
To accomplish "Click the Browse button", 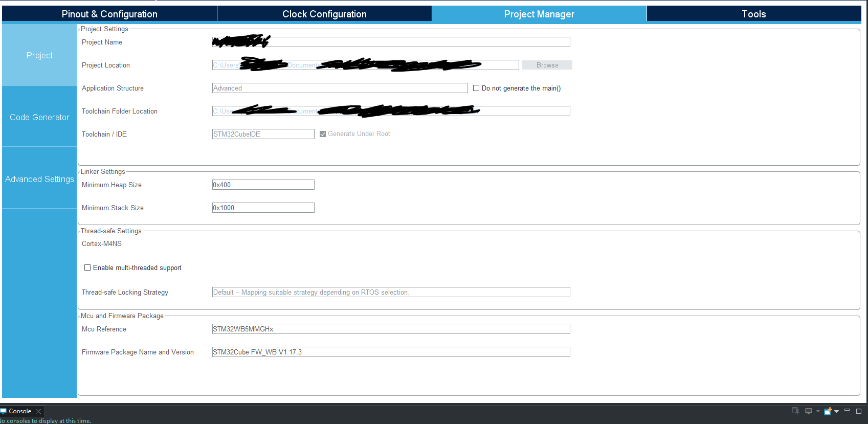I will pos(547,65).
